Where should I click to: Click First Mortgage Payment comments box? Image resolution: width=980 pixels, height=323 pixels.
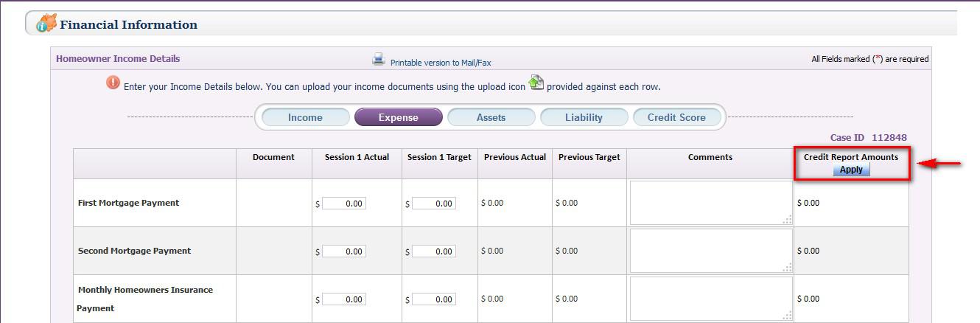pos(710,202)
